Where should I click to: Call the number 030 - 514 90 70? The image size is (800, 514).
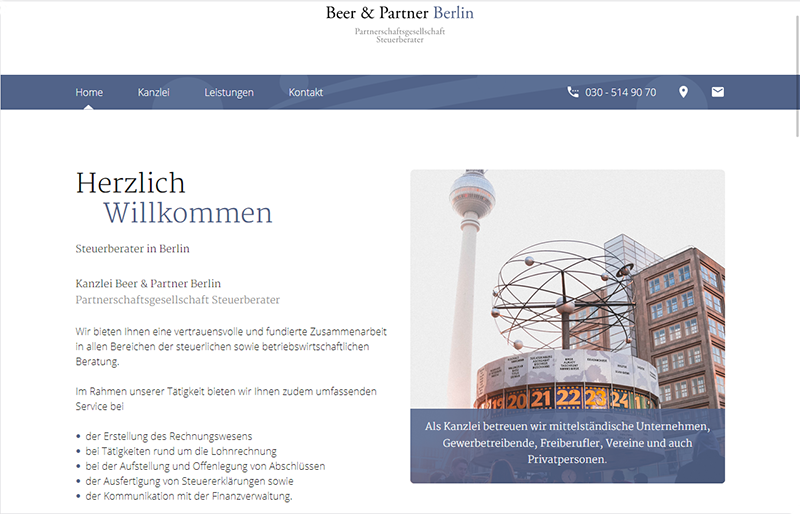pyautogui.click(x=620, y=92)
